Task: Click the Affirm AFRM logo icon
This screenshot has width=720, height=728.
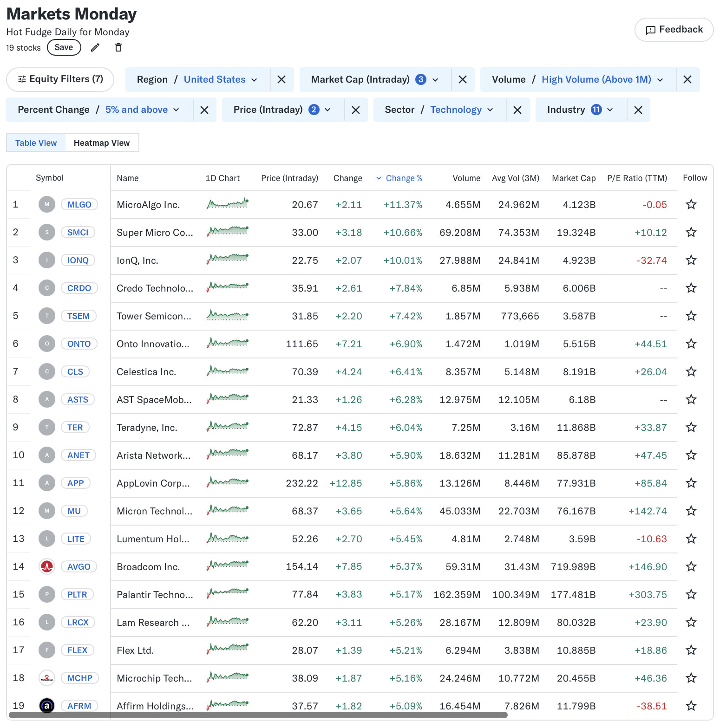Action: point(47,706)
